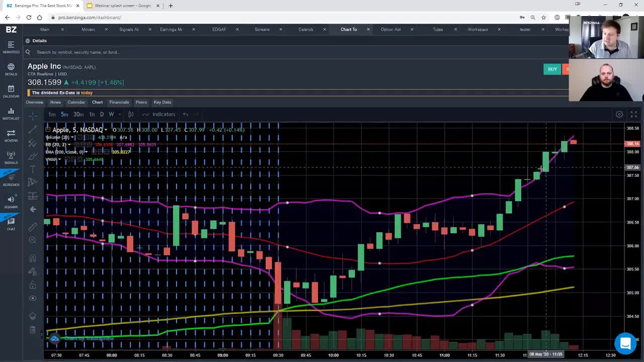
Task: Expand Apple, 5, NASDAQ legend dropdown
Action: pyautogui.click(x=106, y=130)
